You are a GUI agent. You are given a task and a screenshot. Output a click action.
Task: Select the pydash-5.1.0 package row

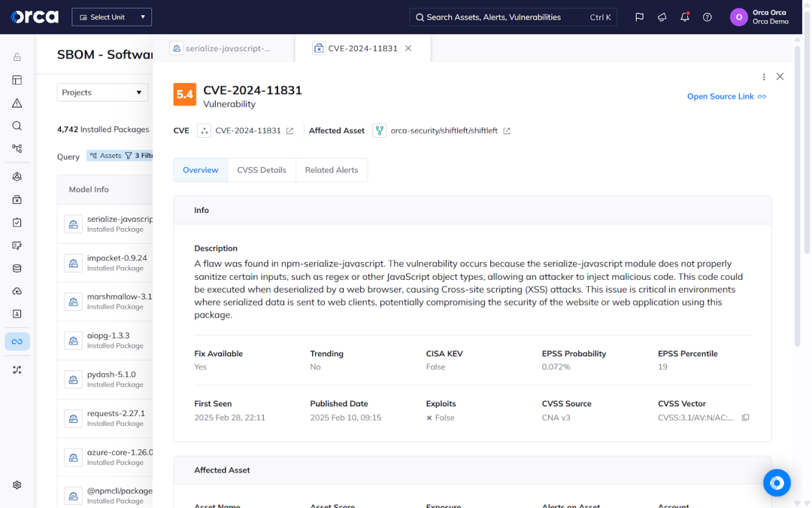[x=105, y=379]
